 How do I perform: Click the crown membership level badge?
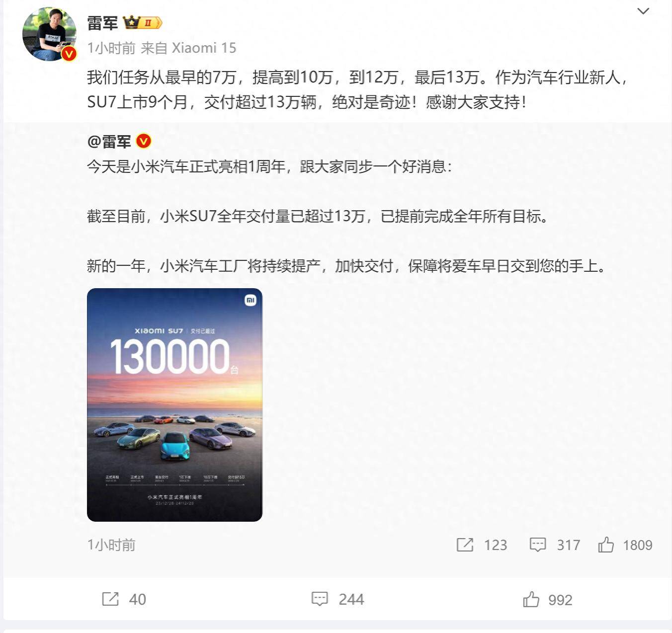[x=142, y=23]
